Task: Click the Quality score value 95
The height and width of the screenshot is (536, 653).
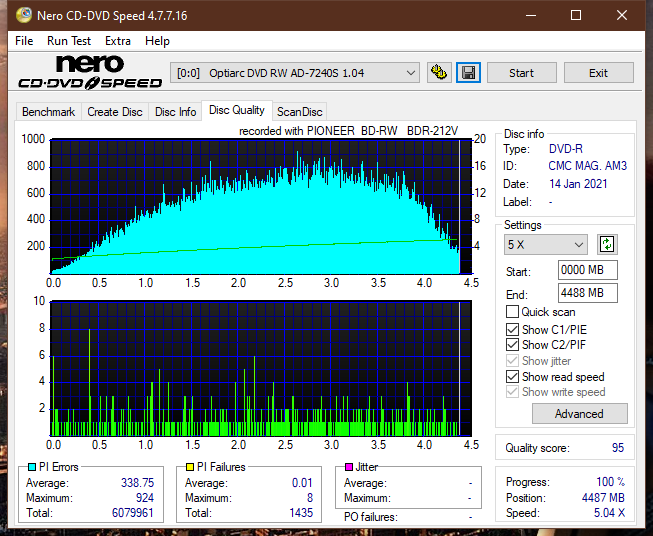Action: coord(618,448)
